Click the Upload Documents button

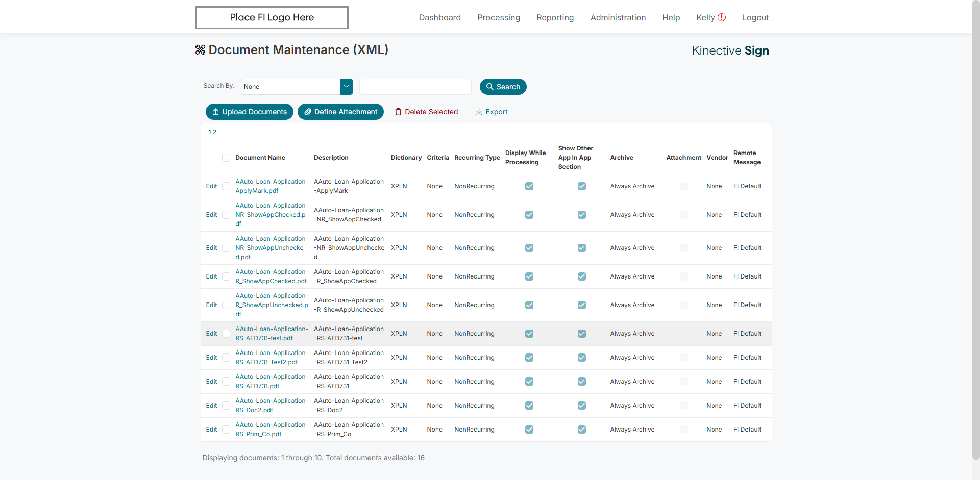point(249,112)
